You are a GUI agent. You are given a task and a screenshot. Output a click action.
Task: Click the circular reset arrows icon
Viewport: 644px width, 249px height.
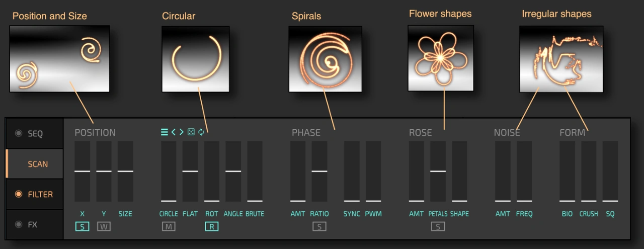click(201, 132)
